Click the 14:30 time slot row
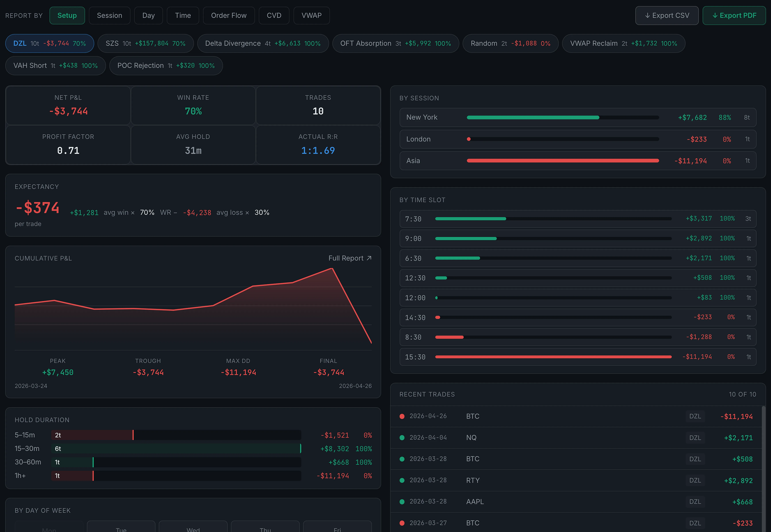Image resolution: width=771 pixels, height=532 pixels. [x=578, y=317]
